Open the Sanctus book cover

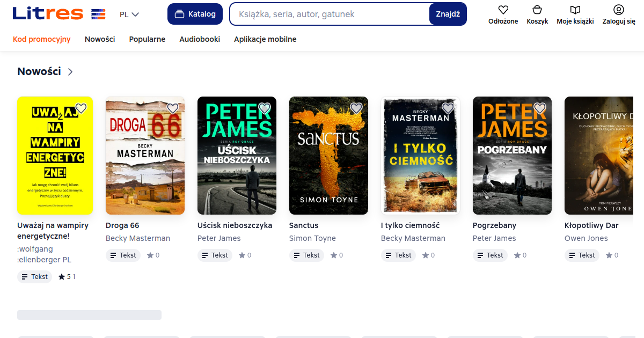(x=328, y=156)
